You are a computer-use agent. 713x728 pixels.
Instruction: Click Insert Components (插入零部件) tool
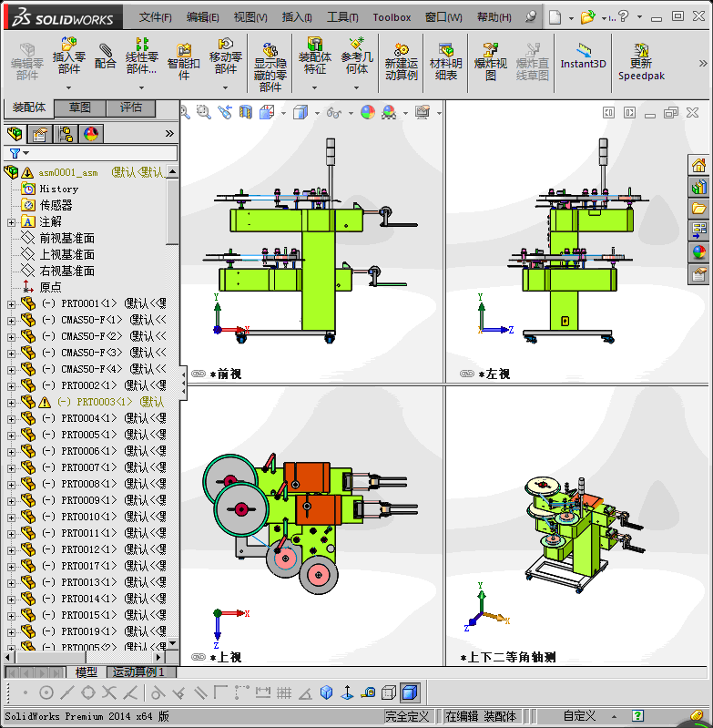coord(68,56)
